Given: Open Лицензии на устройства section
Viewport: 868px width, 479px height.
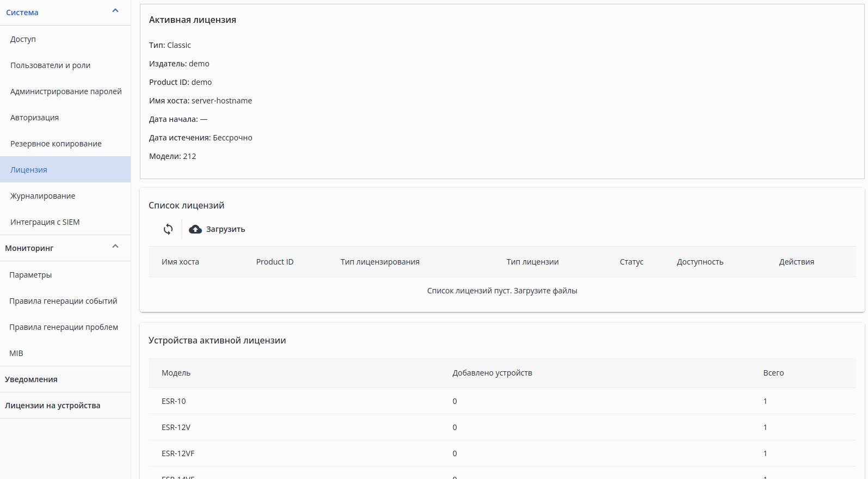Looking at the screenshot, I should (52, 406).
